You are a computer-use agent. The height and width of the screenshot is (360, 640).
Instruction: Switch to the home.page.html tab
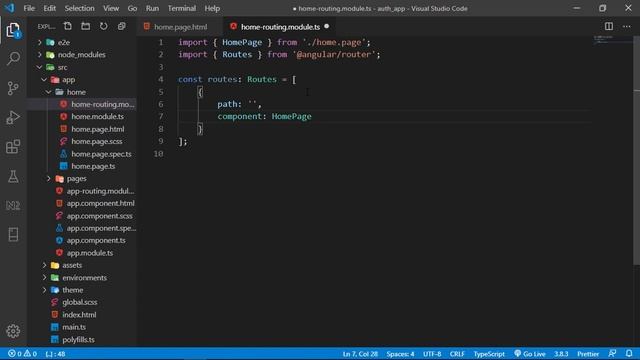coord(180,27)
